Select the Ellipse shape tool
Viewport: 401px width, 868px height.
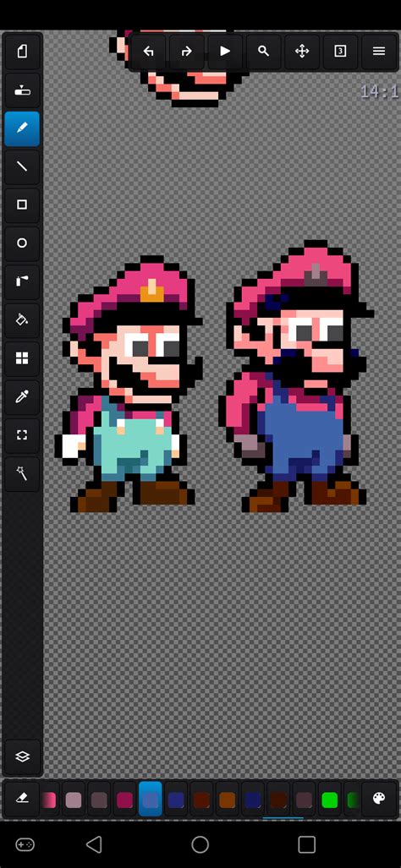click(x=22, y=243)
